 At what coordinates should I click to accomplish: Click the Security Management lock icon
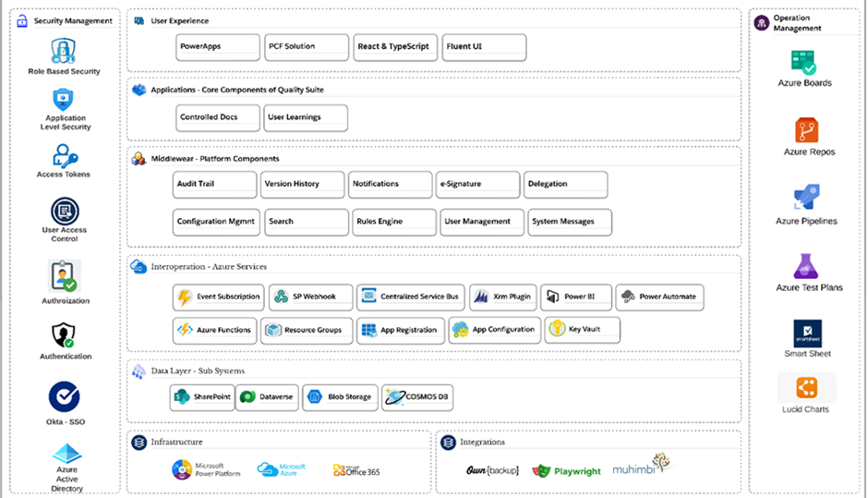pyautogui.click(x=22, y=21)
